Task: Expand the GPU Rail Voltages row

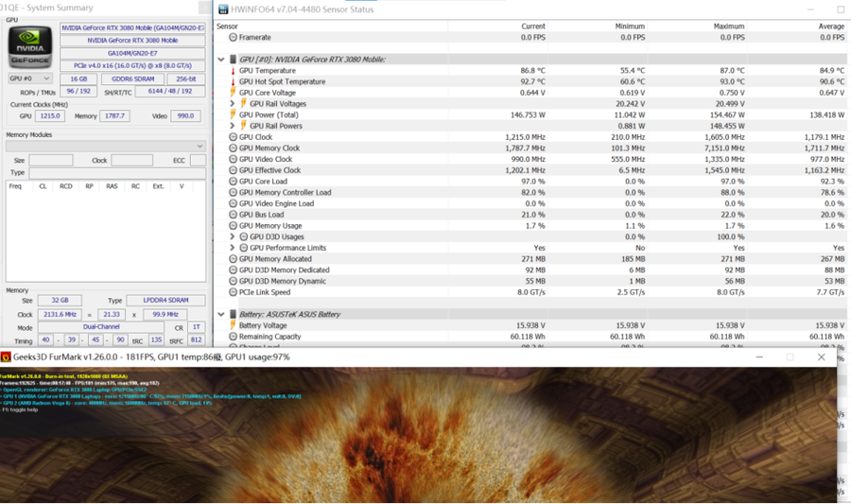Action: pos(233,104)
